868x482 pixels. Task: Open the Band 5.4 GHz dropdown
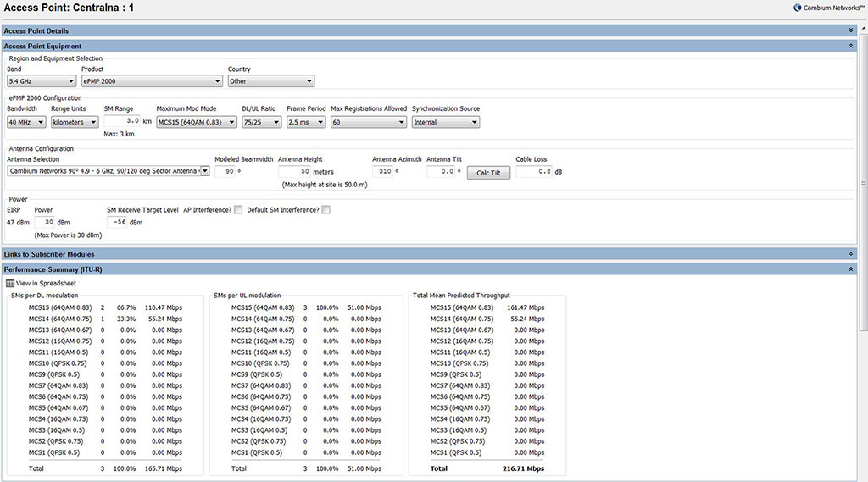(x=42, y=81)
